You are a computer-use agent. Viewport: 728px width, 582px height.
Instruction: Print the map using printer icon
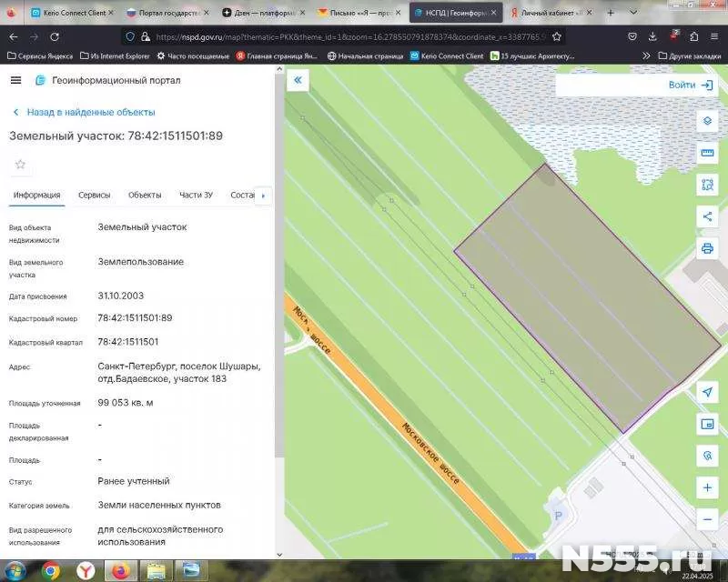tap(707, 247)
